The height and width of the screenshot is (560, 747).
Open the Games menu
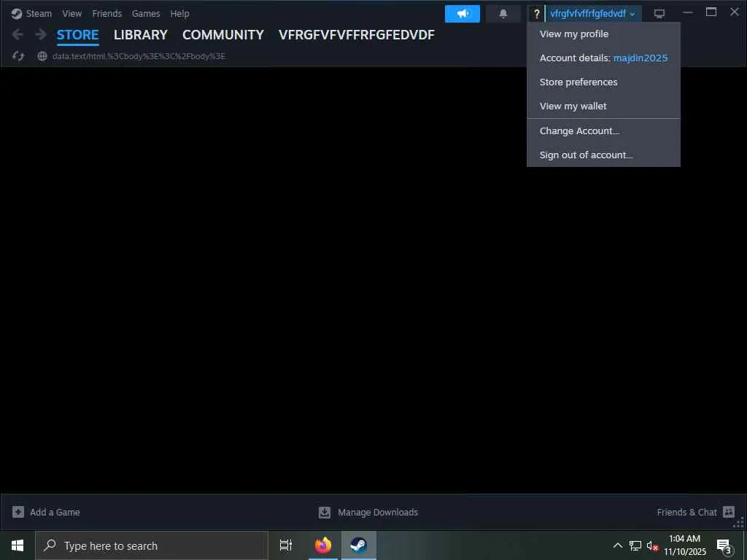point(146,14)
